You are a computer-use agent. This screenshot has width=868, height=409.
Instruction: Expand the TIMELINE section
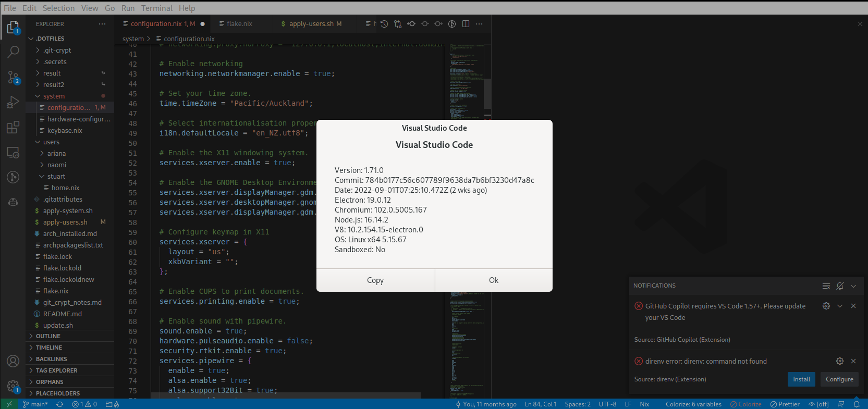tap(70, 348)
